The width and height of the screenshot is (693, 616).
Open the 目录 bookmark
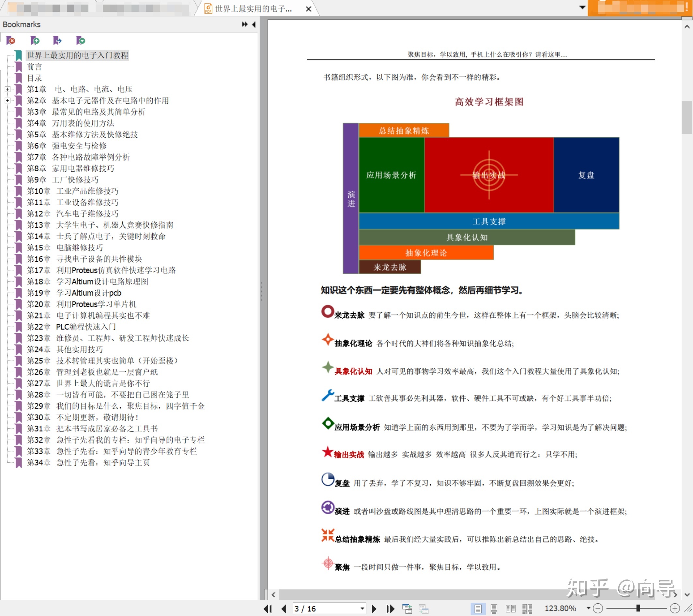click(x=35, y=78)
